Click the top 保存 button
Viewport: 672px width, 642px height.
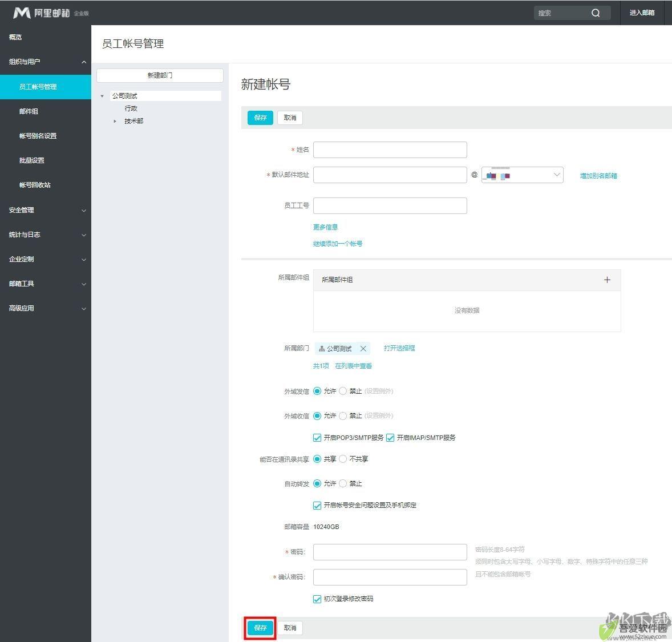coord(260,118)
